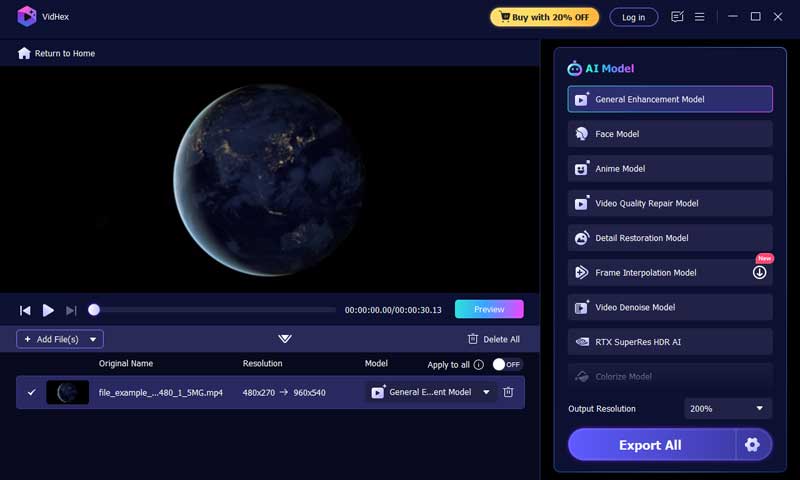Image resolution: width=800 pixels, height=480 pixels.
Task: Click the Apply to all info icon
Action: [x=478, y=365]
